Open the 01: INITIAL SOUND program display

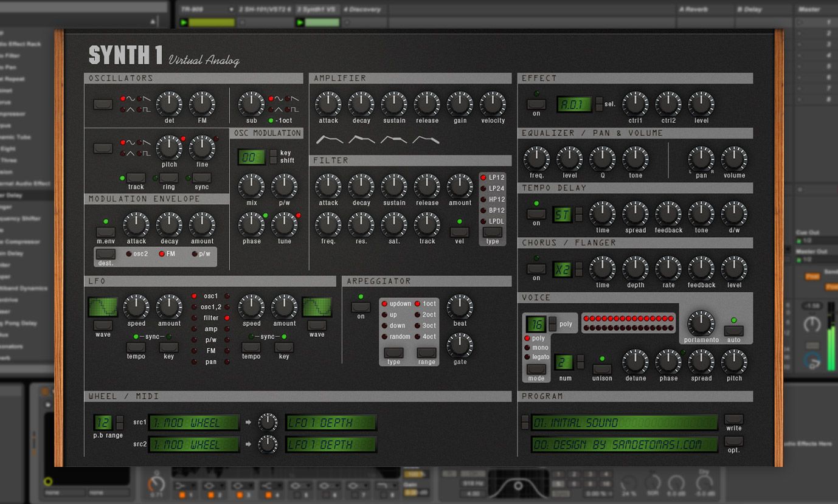[x=625, y=422]
